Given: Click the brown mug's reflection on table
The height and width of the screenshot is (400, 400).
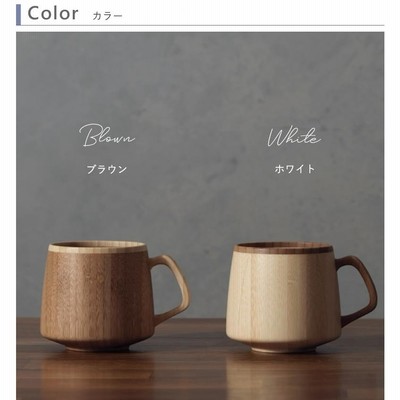Looking at the screenshot, I should tap(97, 375).
